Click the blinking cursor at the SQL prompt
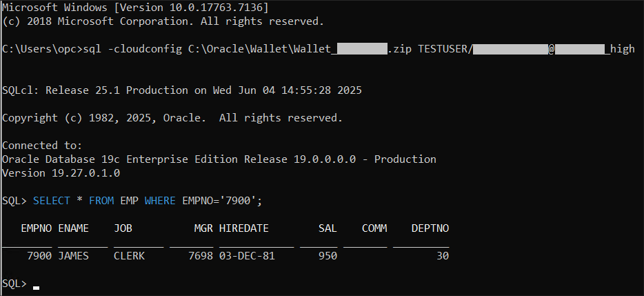 coord(36,288)
